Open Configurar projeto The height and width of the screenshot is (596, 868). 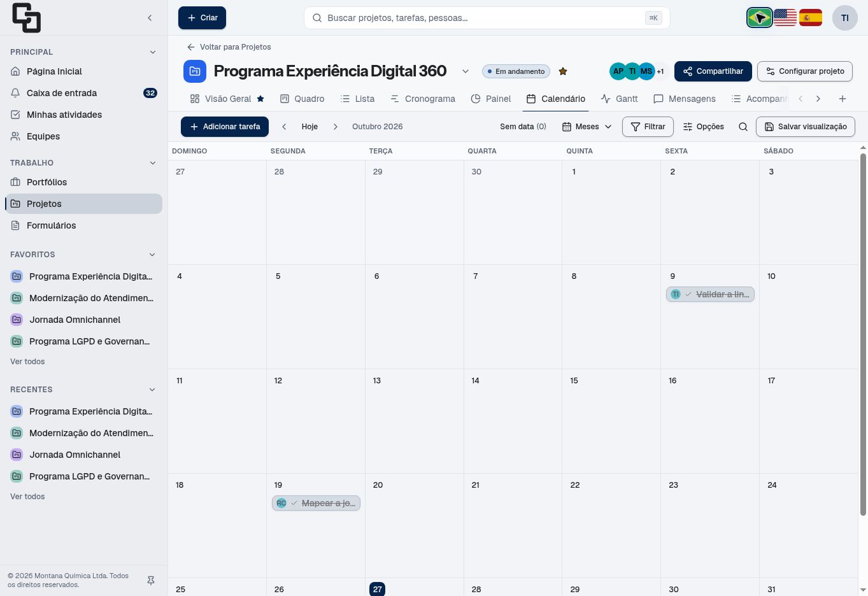click(805, 71)
